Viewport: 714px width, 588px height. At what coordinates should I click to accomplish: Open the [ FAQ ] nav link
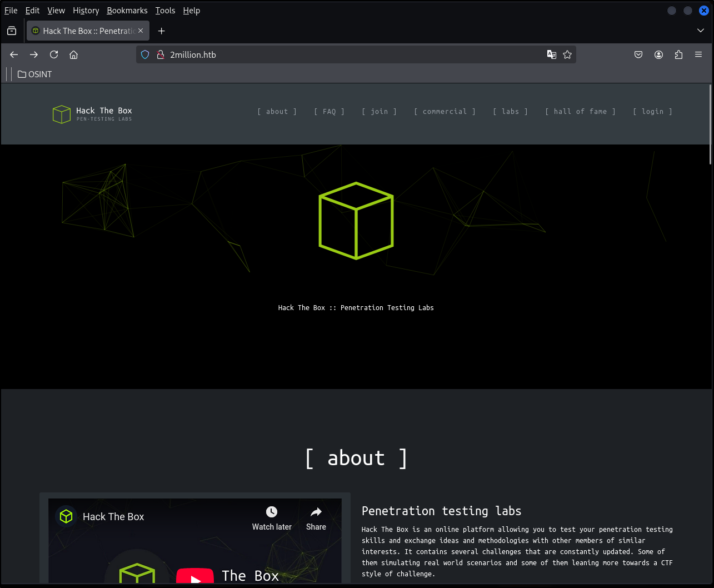[329, 111]
